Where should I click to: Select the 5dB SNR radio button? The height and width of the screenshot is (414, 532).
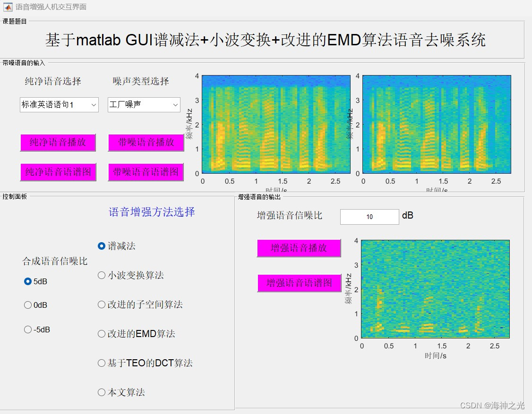pyautogui.click(x=27, y=281)
